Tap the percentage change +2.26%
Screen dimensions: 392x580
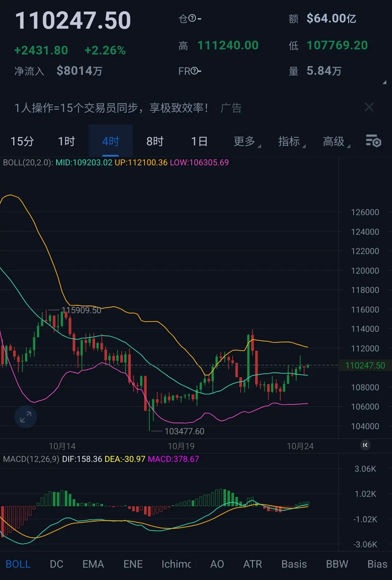coord(105,50)
